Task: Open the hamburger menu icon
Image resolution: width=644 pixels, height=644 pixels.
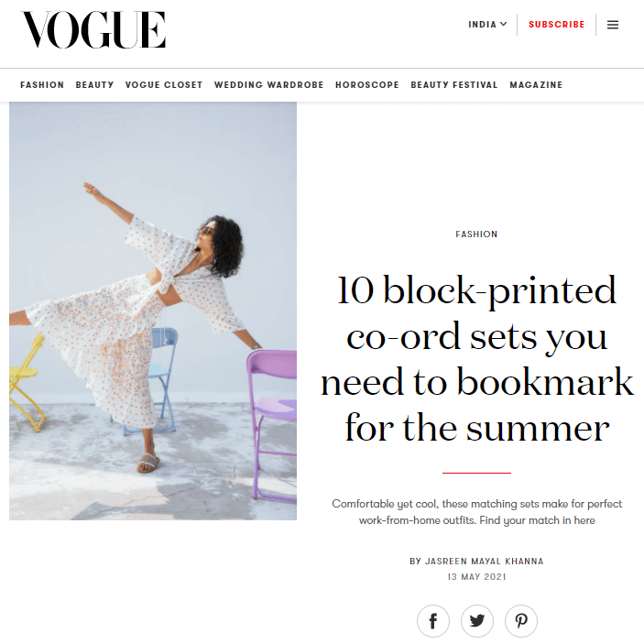Action: coord(612,25)
